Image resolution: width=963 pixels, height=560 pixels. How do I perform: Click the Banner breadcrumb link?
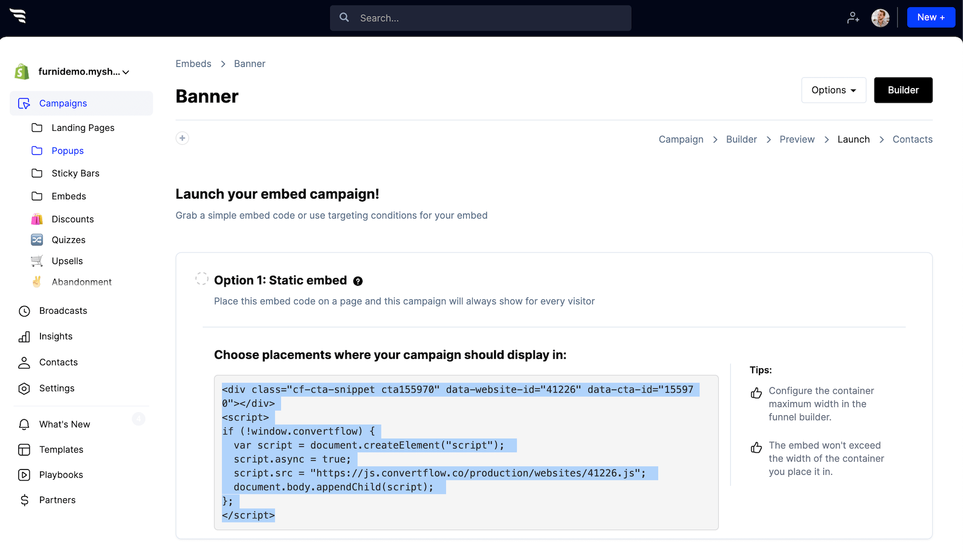click(x=249, y=64)
